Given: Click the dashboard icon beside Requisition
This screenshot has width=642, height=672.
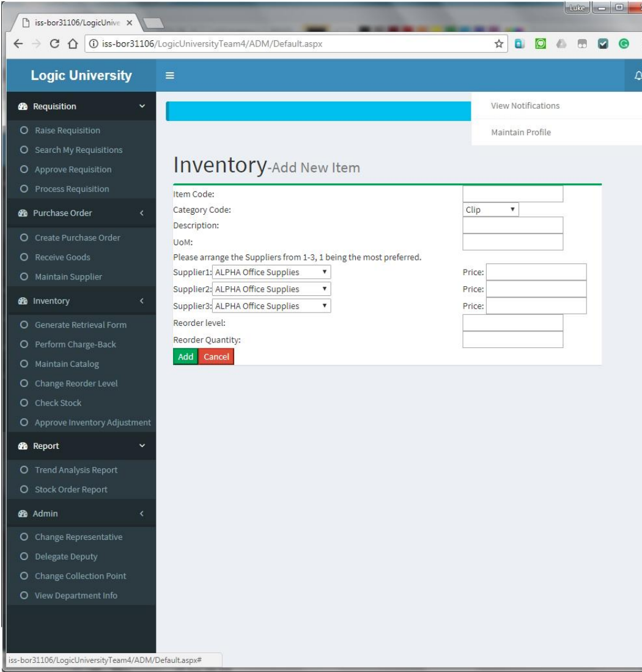Looking at the screenshot, I should [23, 106].
